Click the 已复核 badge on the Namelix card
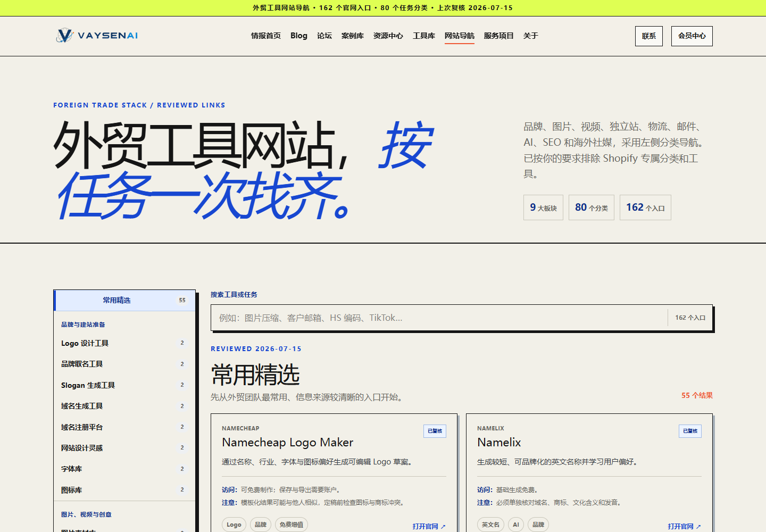The height and width of the screenshot is (532, 766). (x=690, y=431)
